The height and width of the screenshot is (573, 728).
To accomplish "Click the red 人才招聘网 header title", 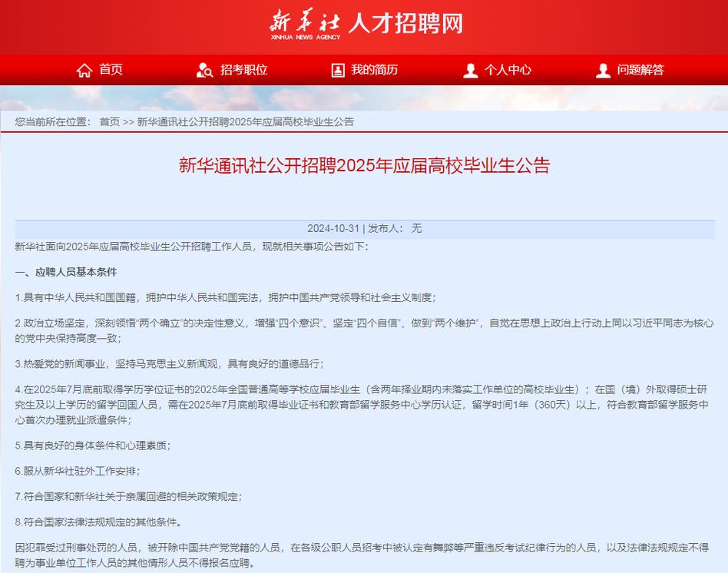I will 408,23.
